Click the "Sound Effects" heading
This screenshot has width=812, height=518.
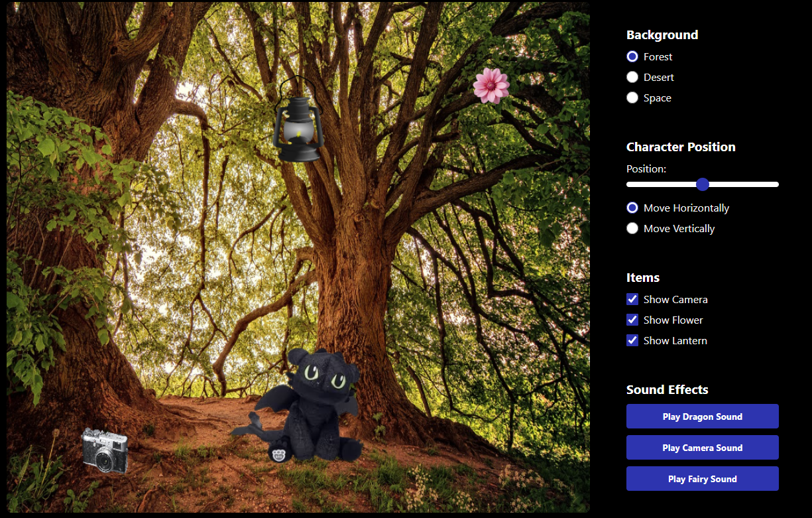tap(667, 390)
